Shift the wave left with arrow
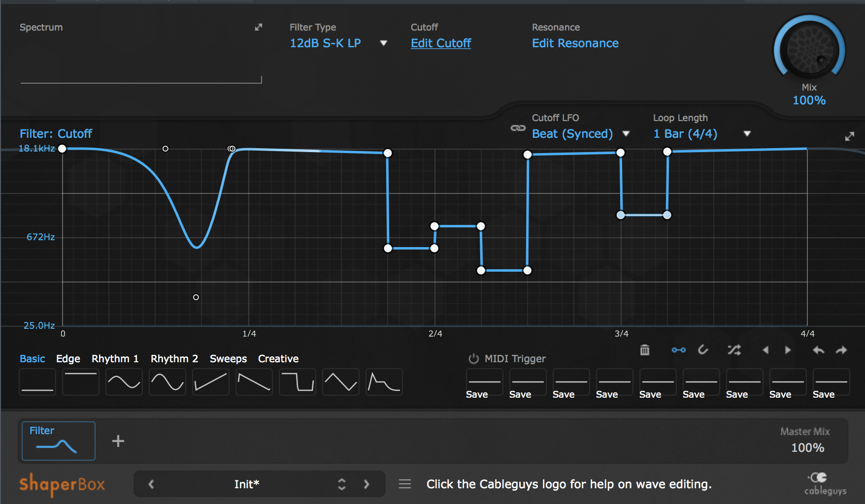Viewport: 865px width, 504px height. pyautogui.click(x=765, y=350)
